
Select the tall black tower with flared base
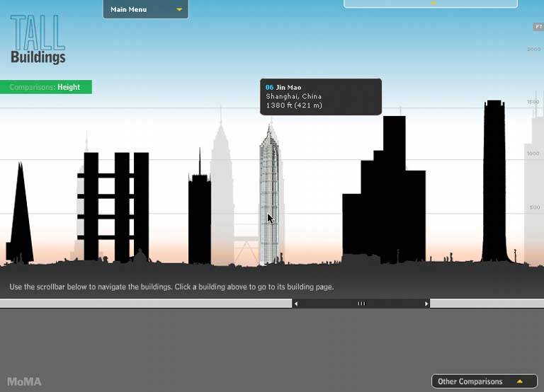coord(494,184)
